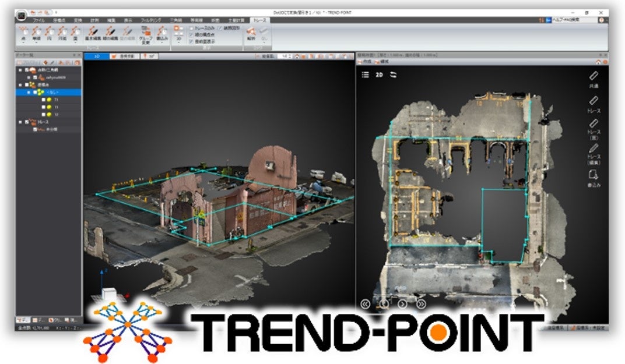The width and height of the screenshot is (625, 364).
Task: Collapse the highlighted <なし> tree node
Action: (29, 93)
